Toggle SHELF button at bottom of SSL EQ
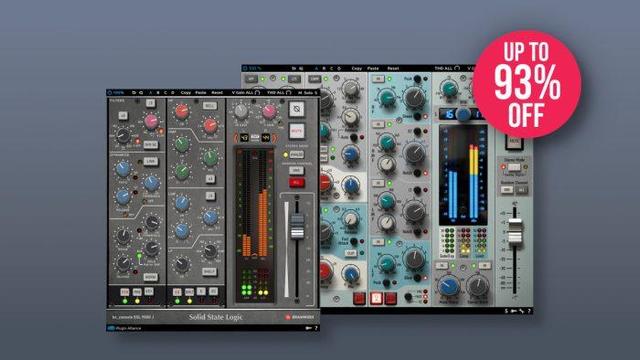 (209, 272)
